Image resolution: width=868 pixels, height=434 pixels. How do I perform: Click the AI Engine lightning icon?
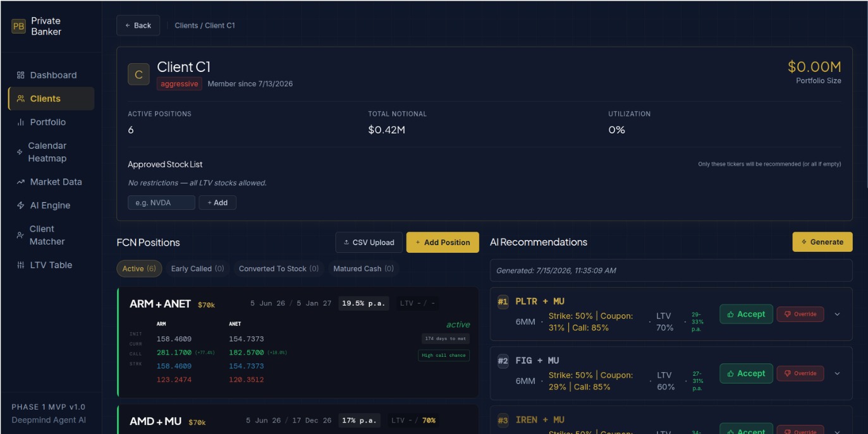(x=20, y=205)
